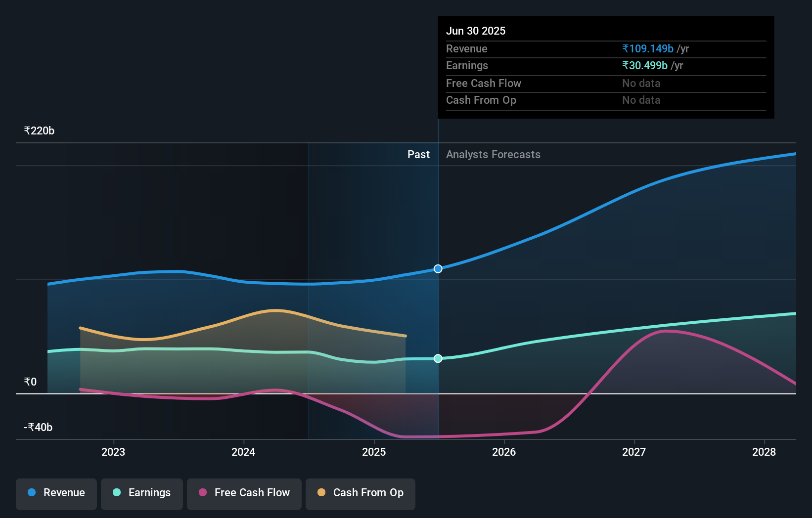Open the Cash From Op tooltip row
This screenshot has height=518, width=812.
(481, 100)
